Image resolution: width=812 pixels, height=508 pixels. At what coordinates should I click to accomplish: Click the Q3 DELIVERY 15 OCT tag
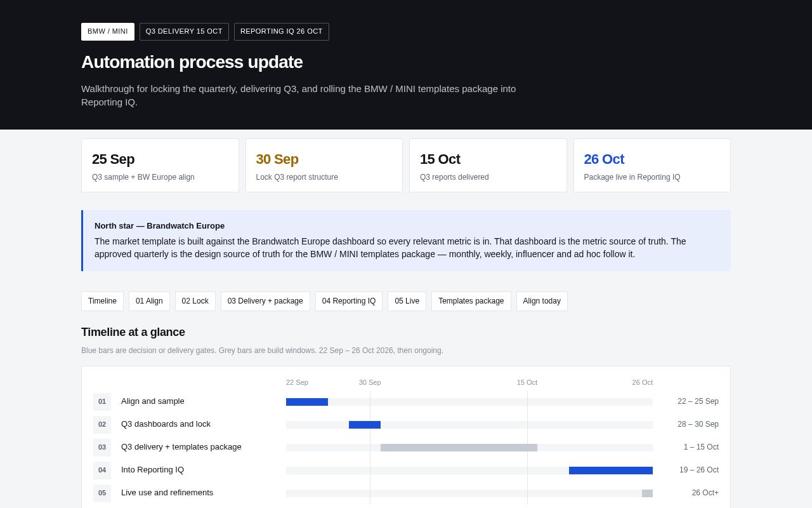coord(184,32)
